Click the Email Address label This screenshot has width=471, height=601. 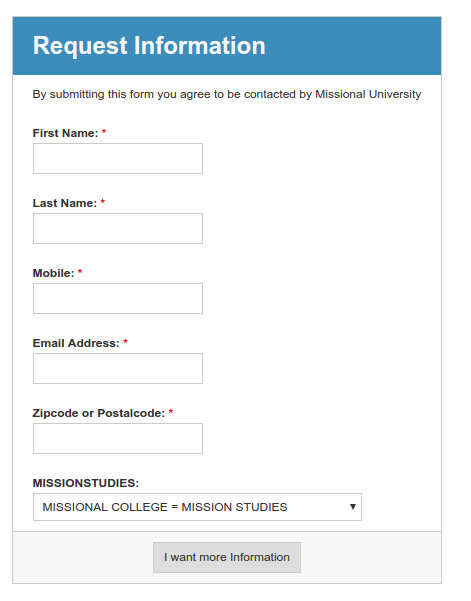point(76,343)
